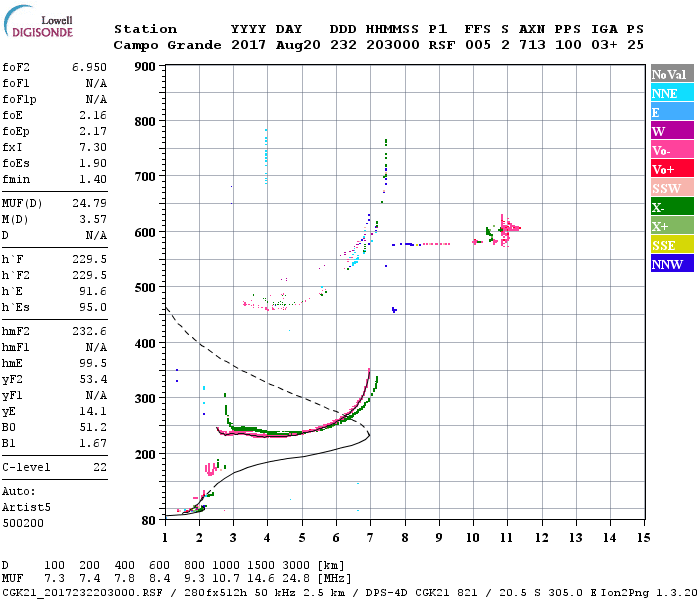The image size is (700, 600).
Task: Select the Vo- pink legend swatch
Action: [672, 150]
